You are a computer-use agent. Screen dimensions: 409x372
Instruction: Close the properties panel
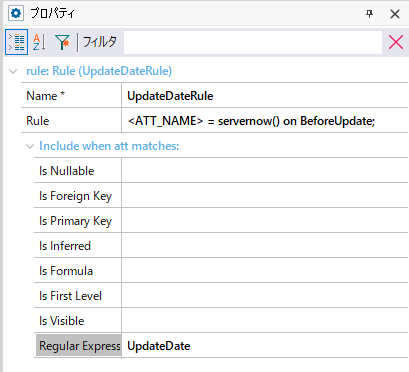click(x=395, y=14)
